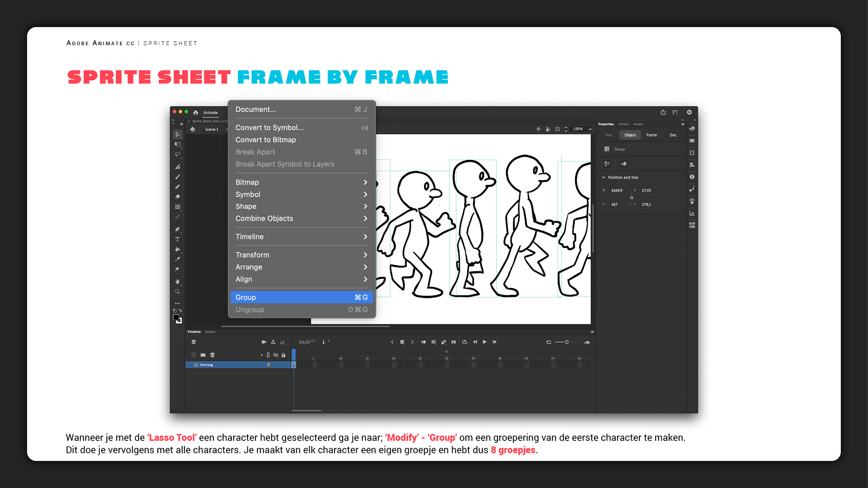Select the Eyedropper tool
The image size is (868, 488).
click(x=178, y=259)
